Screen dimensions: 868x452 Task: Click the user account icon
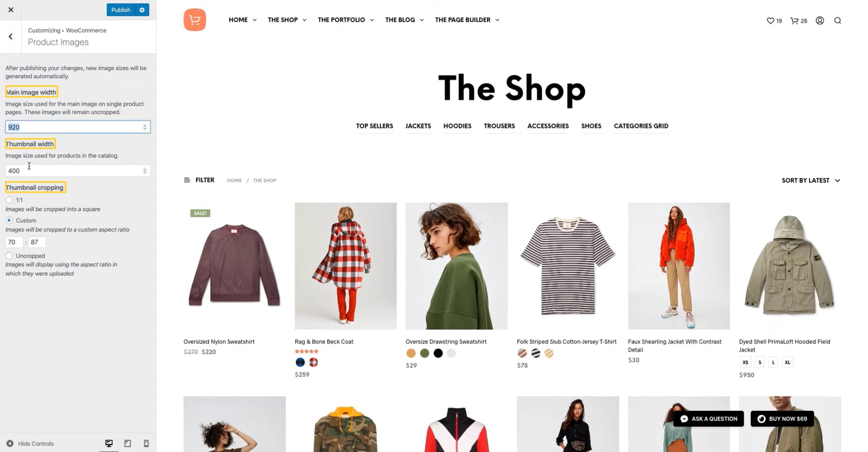click(x=820, y=20)
